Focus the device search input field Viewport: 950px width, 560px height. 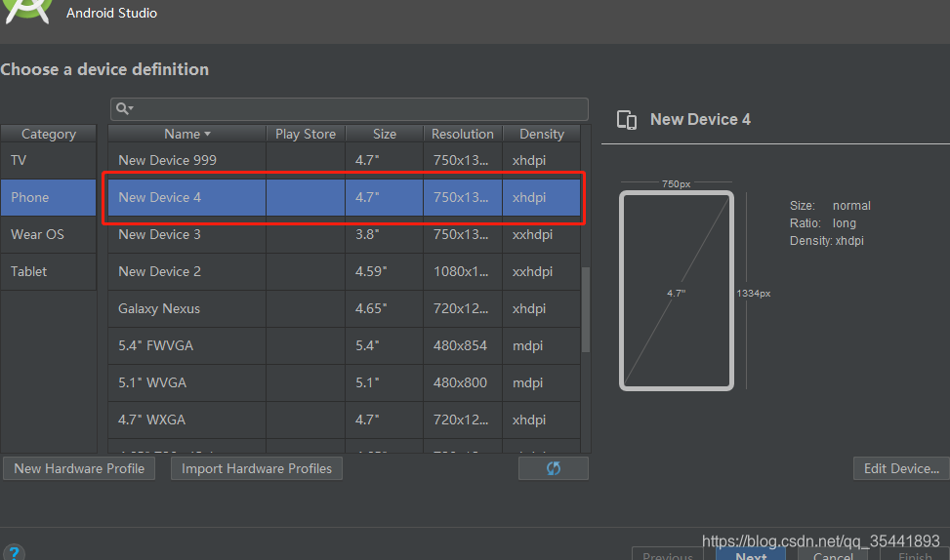pyautogui.click(x=349, y=109)
